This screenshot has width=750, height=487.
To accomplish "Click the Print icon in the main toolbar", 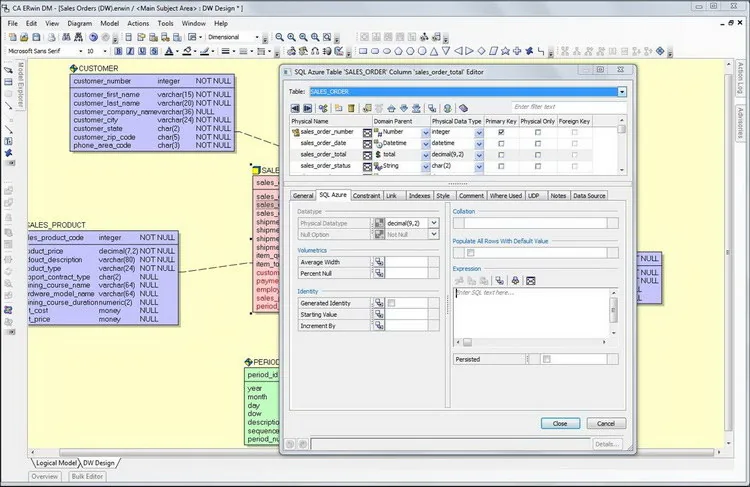I will pos(51,37).
